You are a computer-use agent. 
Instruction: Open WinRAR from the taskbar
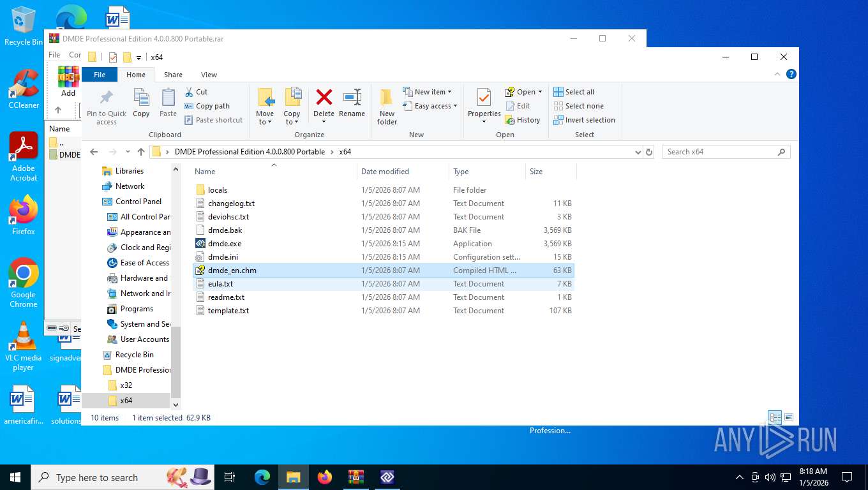(355, 477)
